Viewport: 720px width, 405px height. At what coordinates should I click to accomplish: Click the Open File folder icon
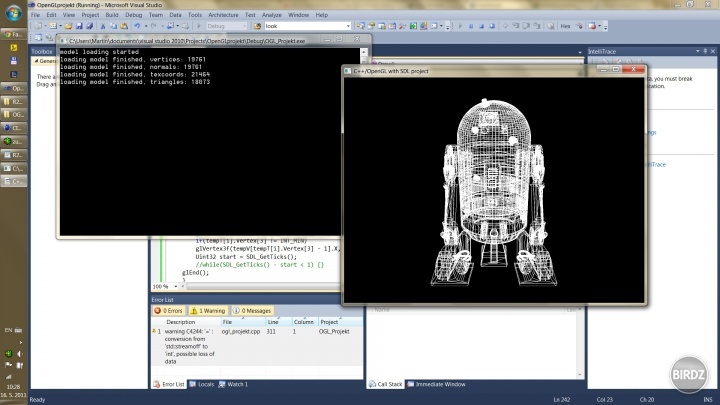68,26
